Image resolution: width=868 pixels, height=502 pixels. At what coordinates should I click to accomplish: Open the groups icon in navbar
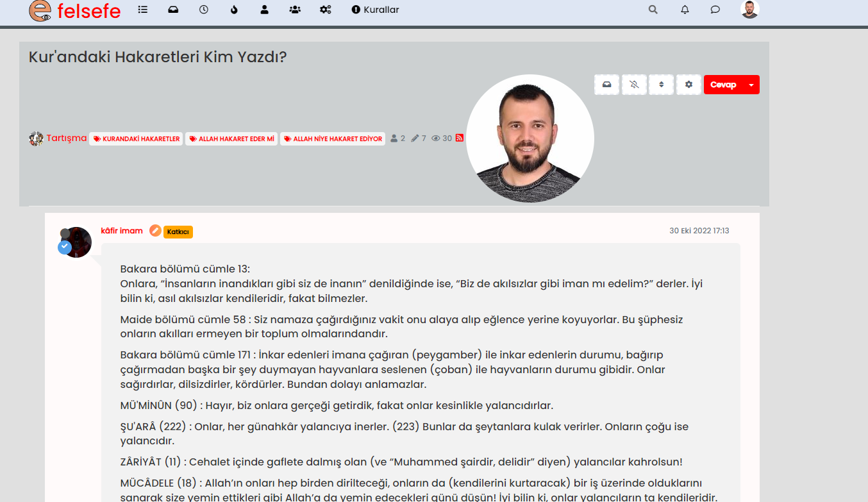pos(295,10)
